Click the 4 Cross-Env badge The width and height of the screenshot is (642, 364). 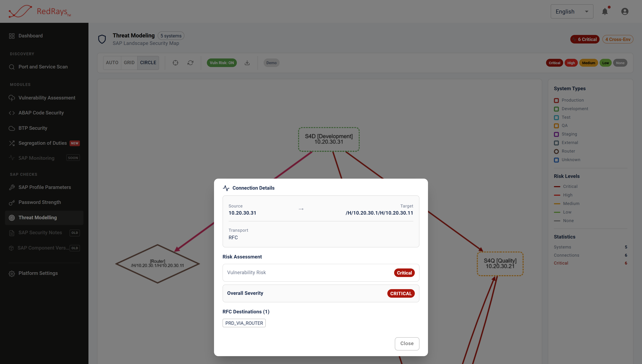point(618,39)
